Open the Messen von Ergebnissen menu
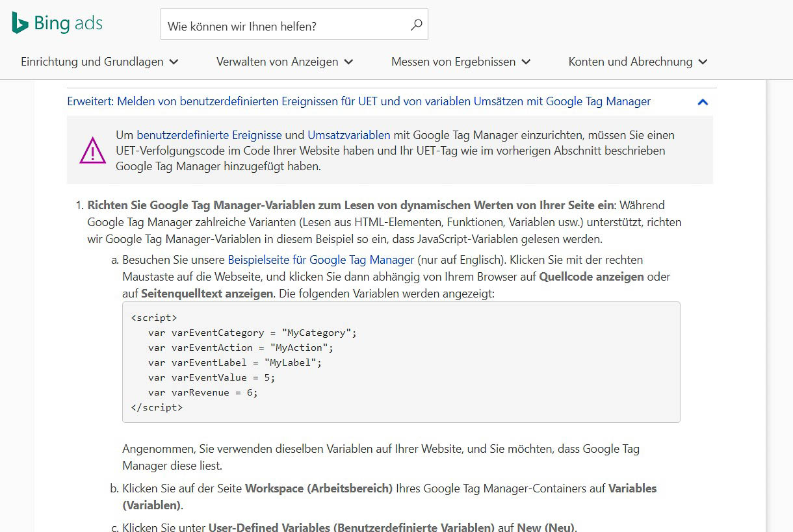 click(x=461, y=62)
